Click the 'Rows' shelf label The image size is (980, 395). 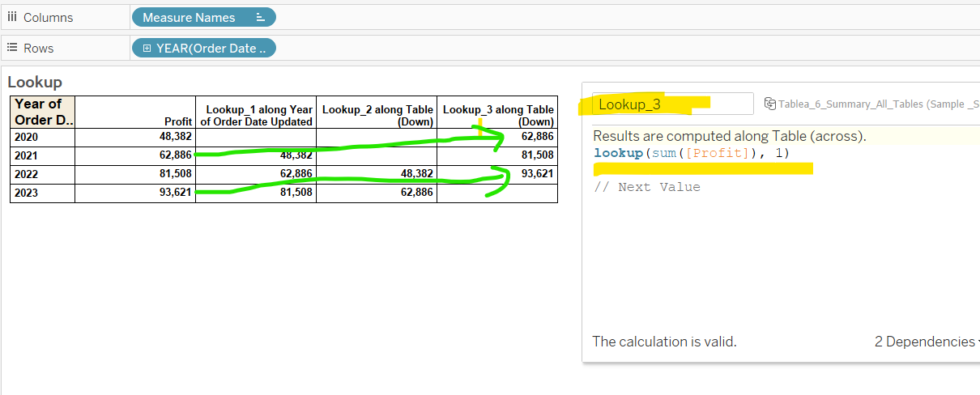coord(38,48)
